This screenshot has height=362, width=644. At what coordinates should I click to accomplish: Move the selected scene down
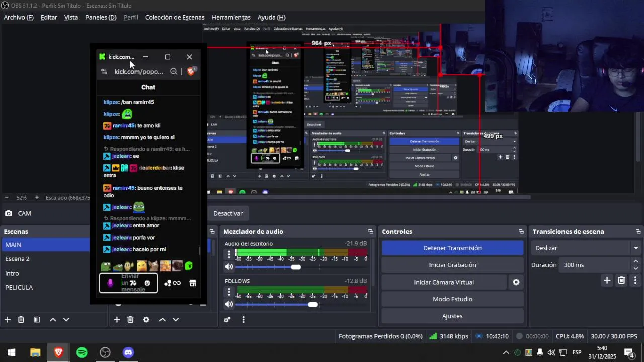pyautogui.click(x=66, y=320)
